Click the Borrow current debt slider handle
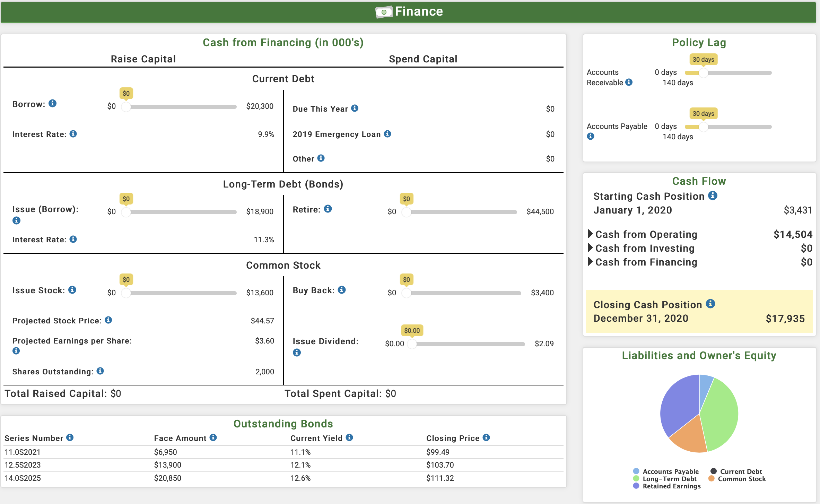 [126, 106]
